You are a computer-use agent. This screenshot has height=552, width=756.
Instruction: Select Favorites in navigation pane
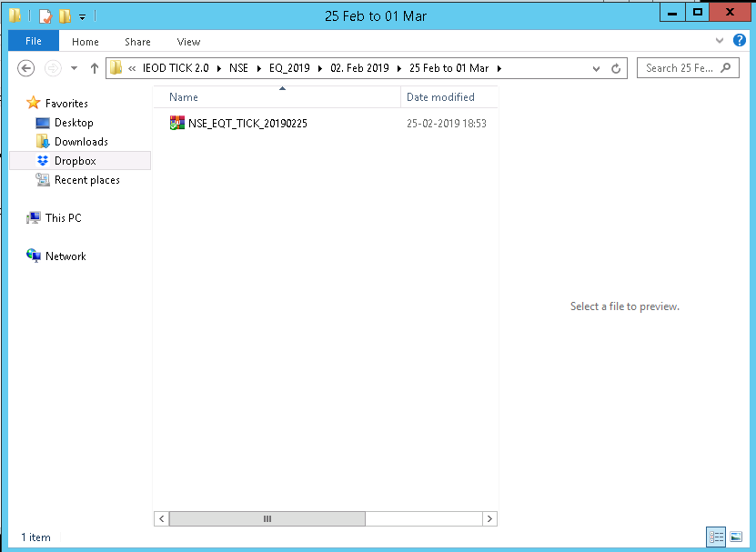click(x=66, y=103)
